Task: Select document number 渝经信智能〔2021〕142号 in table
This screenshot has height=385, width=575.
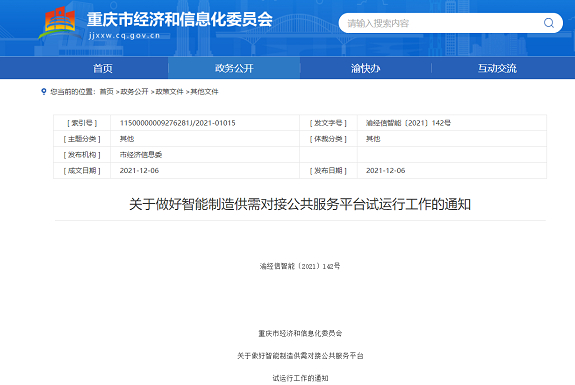Action: pos(408,123)
